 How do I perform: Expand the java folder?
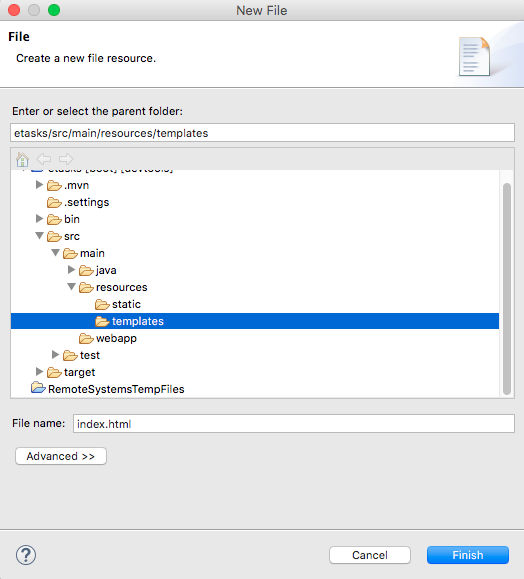pyautogui.click(x=71, y=270)
